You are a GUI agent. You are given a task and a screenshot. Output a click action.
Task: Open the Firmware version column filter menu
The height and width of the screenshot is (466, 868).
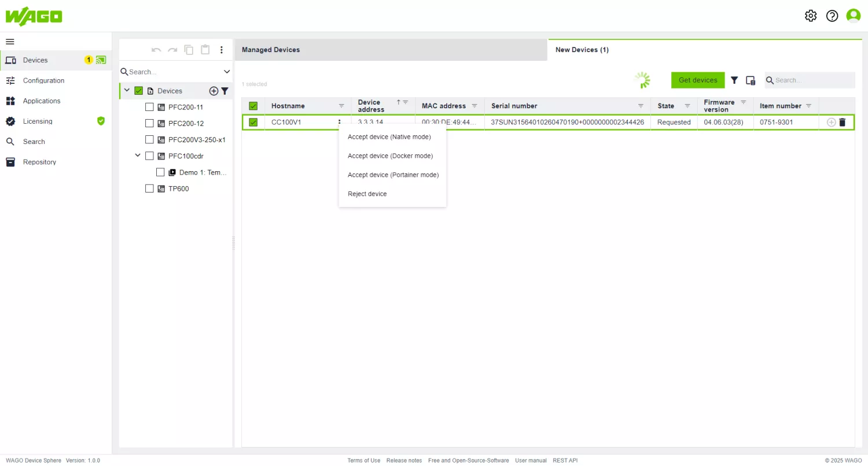coord(744,102)
